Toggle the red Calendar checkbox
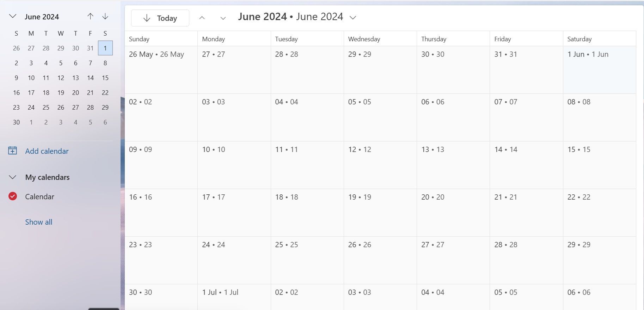Image resolution: width=644 pixels, height=310 pixels. click(13, 196)
